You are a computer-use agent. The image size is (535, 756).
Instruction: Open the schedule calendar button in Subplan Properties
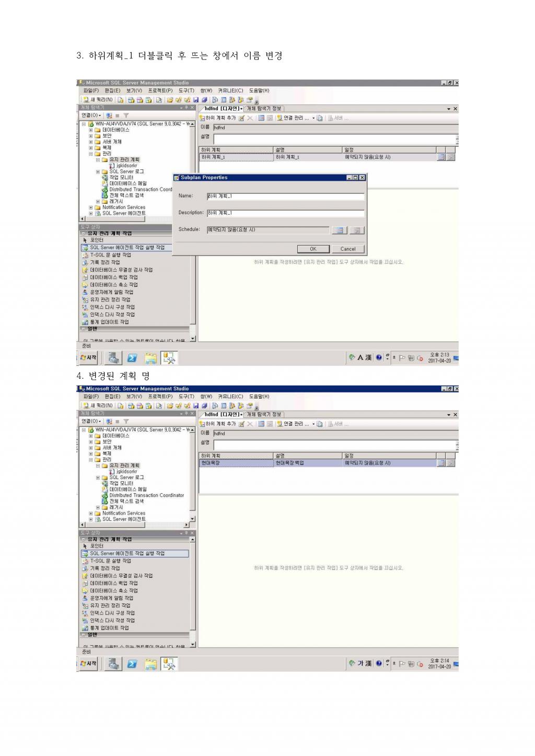click(x=340, y=230)
